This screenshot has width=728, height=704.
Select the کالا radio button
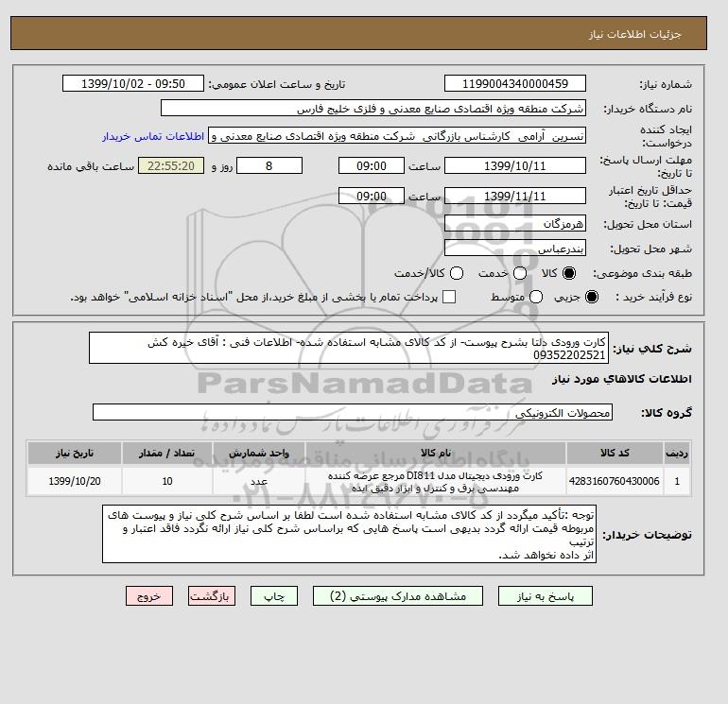569,273
